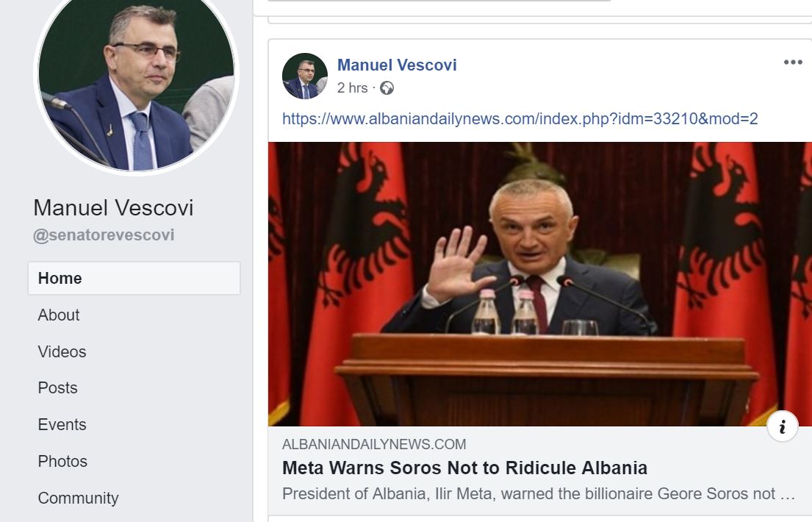Open the post options three-dot menu
This screenshot has width=812, height=522.
793,62
